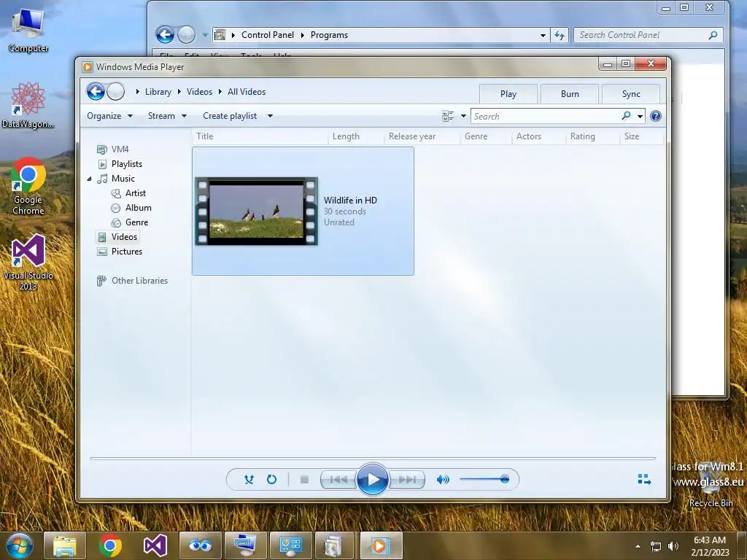The image size is (747, 560).
Task: Open Media Player help icon
Action: pos(656,116)
